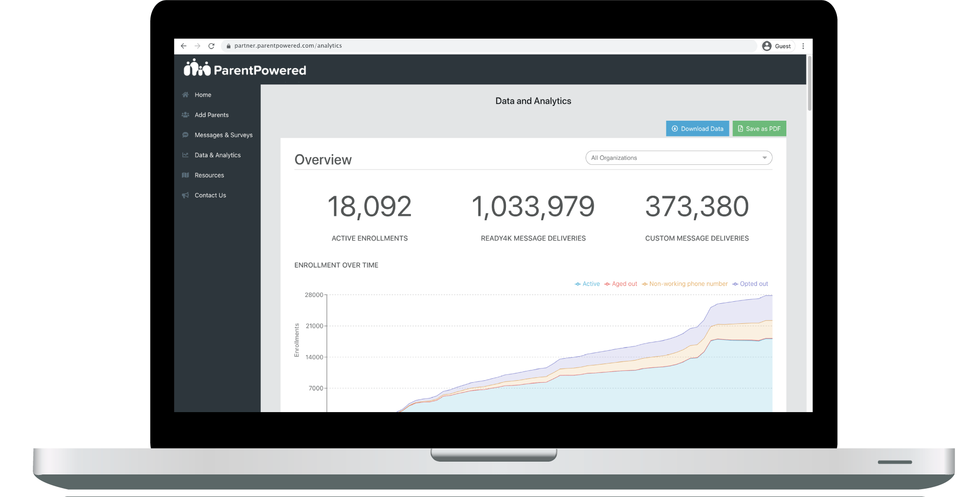Toggle the Aged out legend series
This screenshot has height=497, width=980.
click(621, 284)
